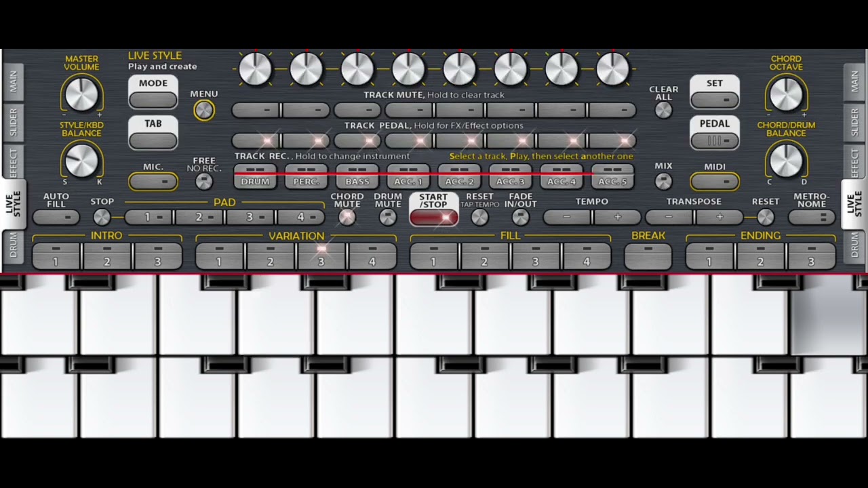The height and width of the screenshot is (488, 868).
Task: Select the ACC. 3 track record button
Action: [x=510, y=176]
